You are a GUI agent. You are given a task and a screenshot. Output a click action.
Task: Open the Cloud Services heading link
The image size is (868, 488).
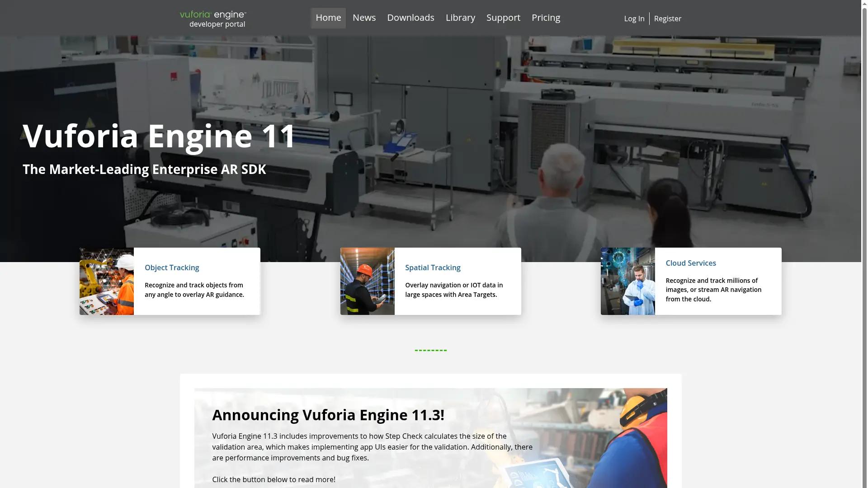pos(690,263)
